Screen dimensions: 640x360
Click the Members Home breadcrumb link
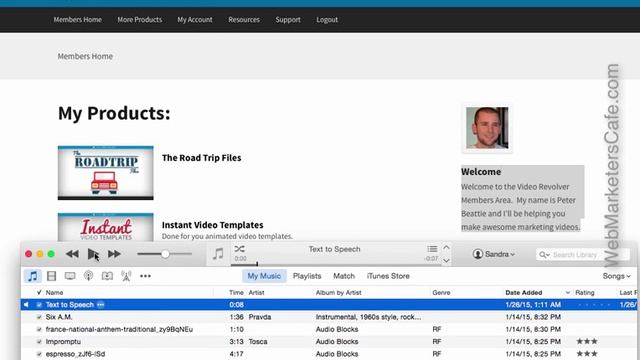[85, 56]
